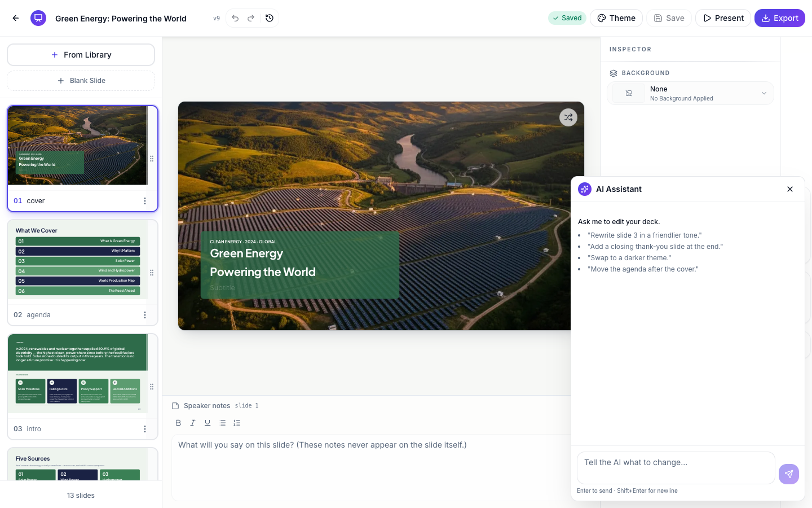Viewport: 812px width, 508px height.
Task: Open the Background dropdown showing None
Action: click(690, 93)
